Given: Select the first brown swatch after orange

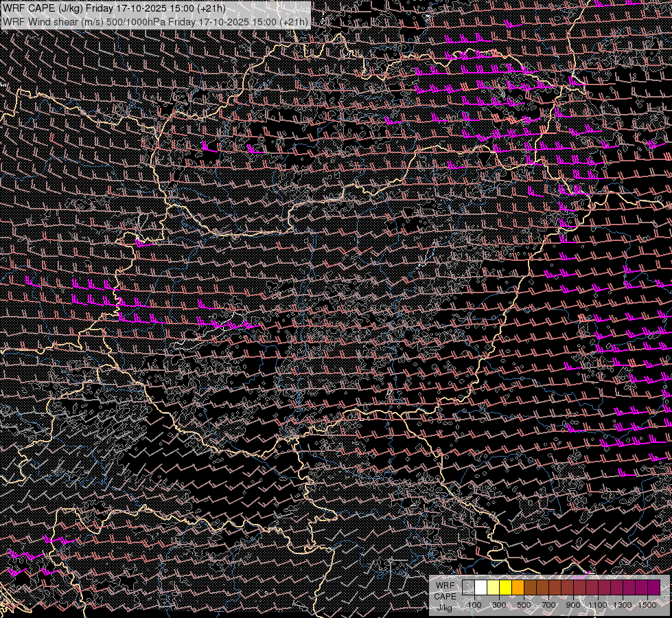Looking at the screenshot, I should 530,587.
